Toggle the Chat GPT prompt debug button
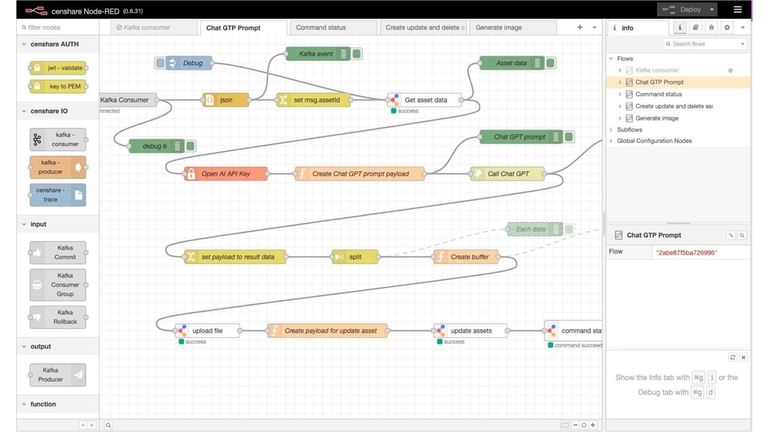 569,137
